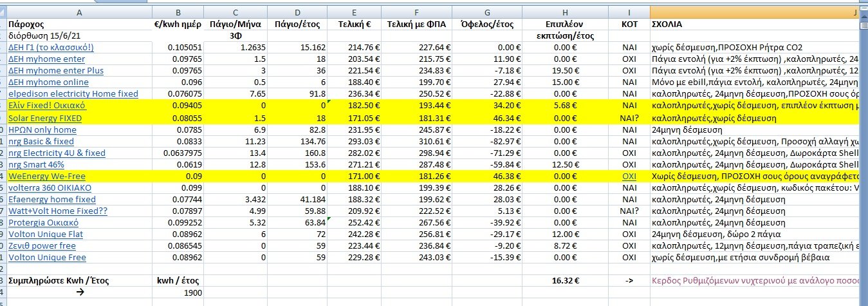
Task: Select the €/kwh ημέρ header cell
Action: pos(179,24)
